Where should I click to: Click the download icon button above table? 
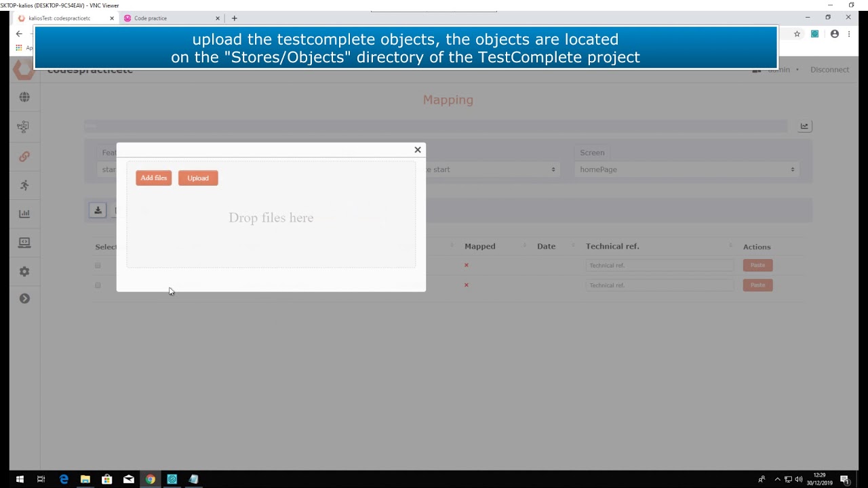coord(98,211)
